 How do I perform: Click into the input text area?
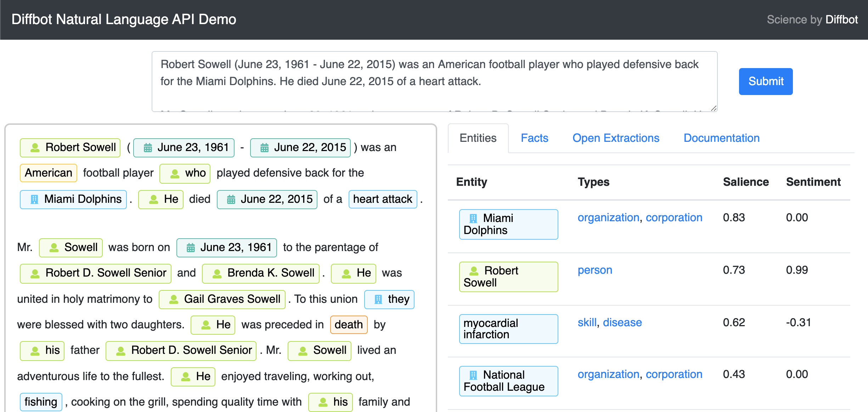[x=434, y=82]
